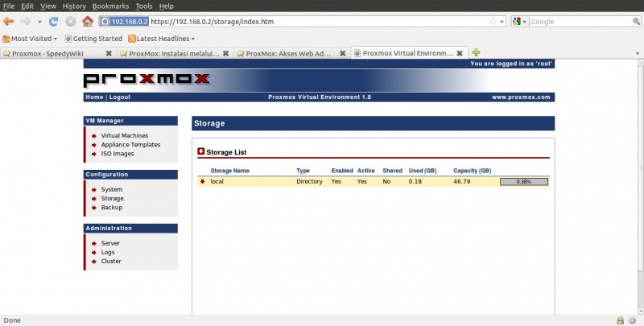
Task: Expand the Latest Headlines feed dropdown
Action: click(x=162, y=39)
